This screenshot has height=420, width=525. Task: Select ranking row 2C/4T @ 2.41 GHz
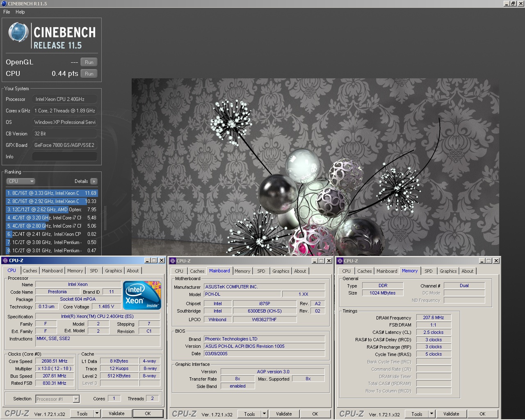[x=52, y=234]
